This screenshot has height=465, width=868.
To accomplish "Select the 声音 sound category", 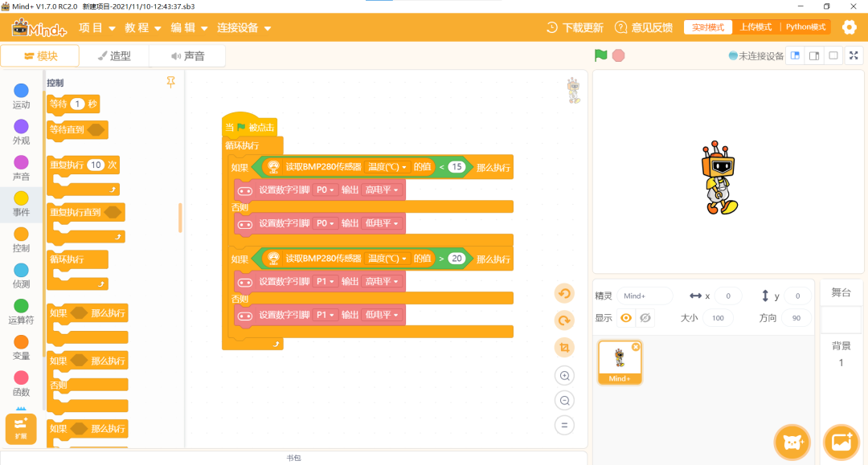I will pyautogui.click(x=21, y=169).
